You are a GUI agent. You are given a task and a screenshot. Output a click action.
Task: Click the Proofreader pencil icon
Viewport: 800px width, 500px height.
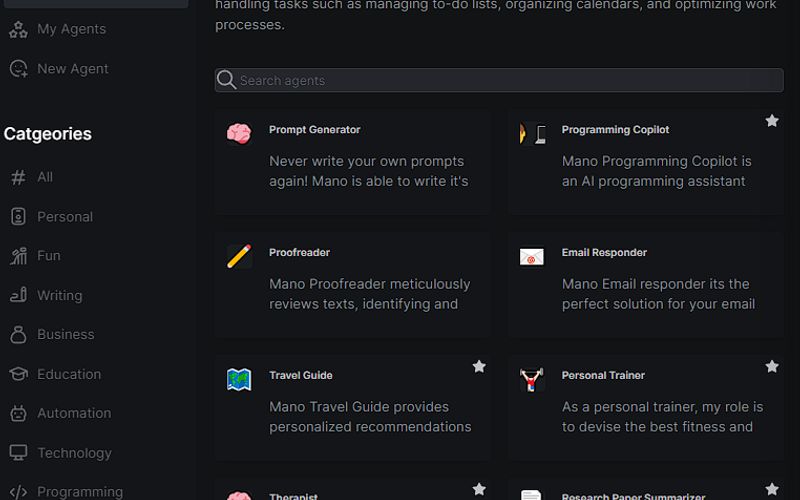click(x=238, y=256)
